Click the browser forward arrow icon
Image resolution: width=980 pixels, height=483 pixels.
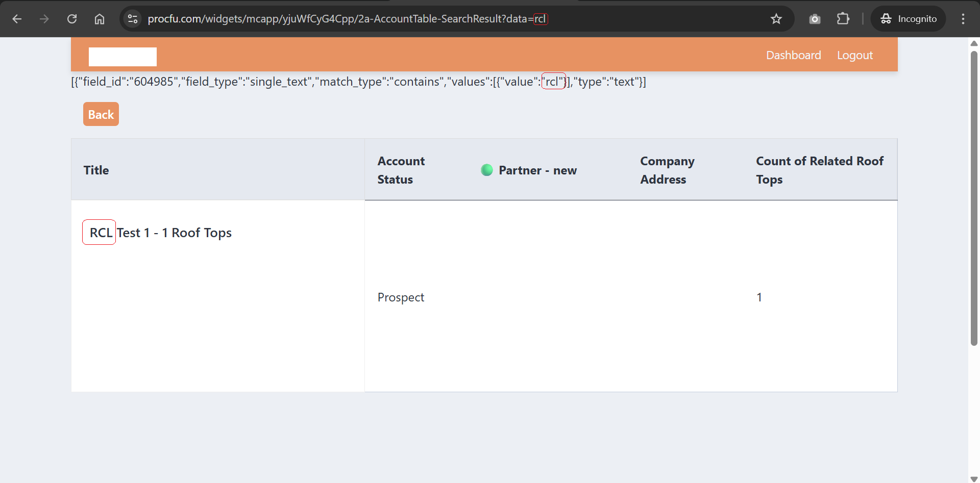point(44,19)
